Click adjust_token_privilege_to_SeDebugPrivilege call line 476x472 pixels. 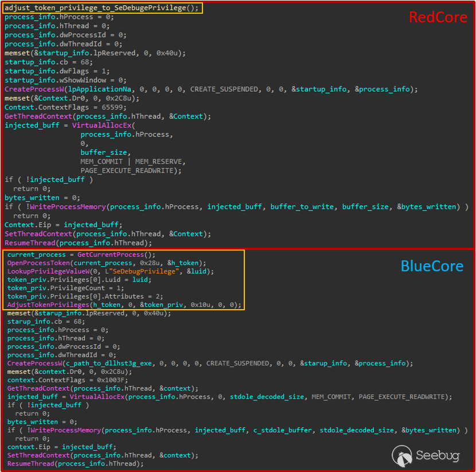click(102, 8)
